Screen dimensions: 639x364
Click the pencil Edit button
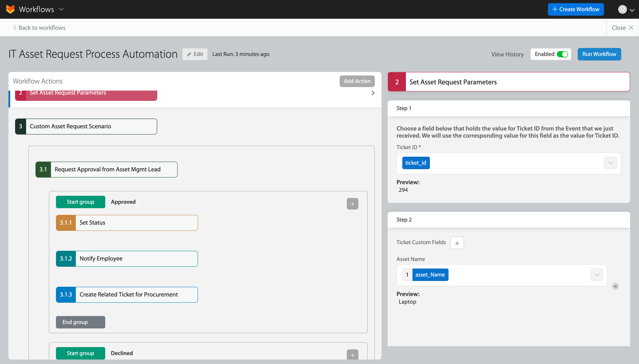(195, 54)
